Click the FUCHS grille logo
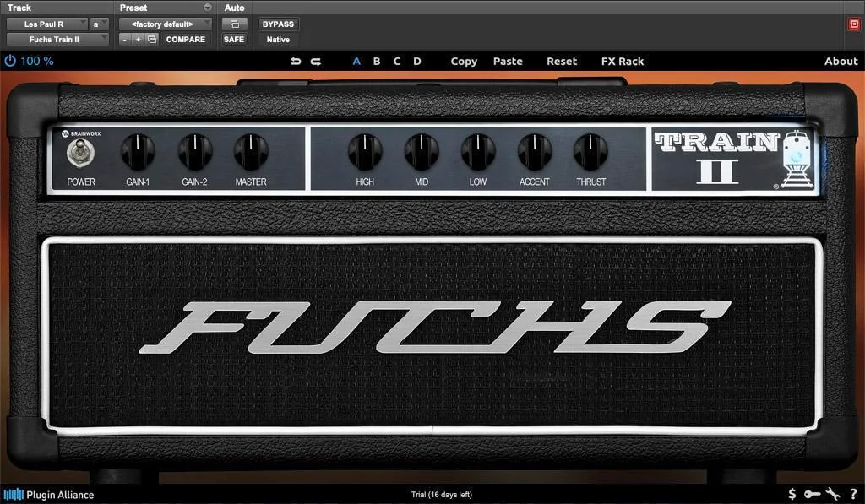Image resolution: width=865 pixels, height=504 pixels. click(435, 327)
